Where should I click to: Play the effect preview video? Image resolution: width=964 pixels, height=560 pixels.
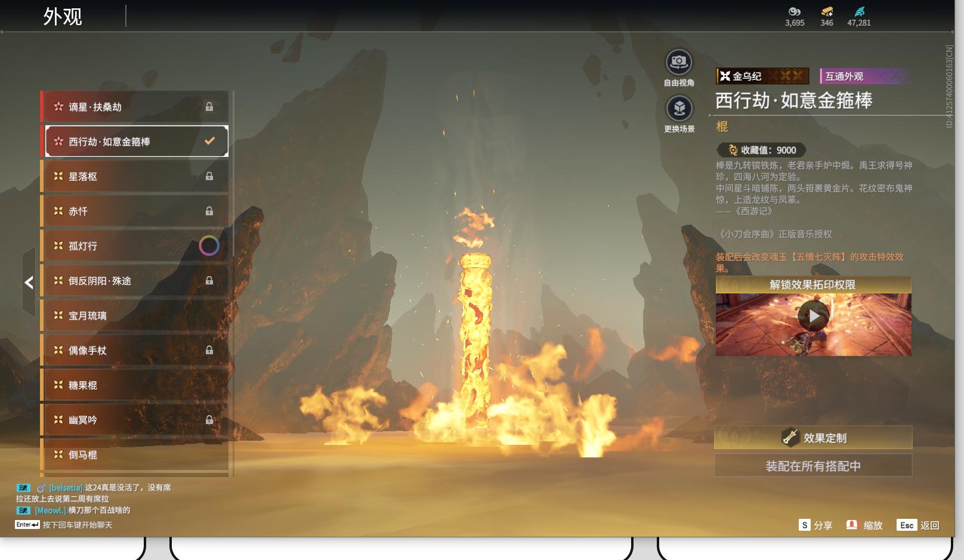pos(814,316)
